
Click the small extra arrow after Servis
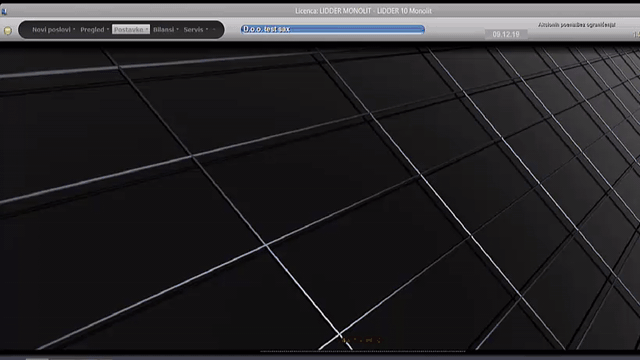pyautogui.click(x=214, y=29)
